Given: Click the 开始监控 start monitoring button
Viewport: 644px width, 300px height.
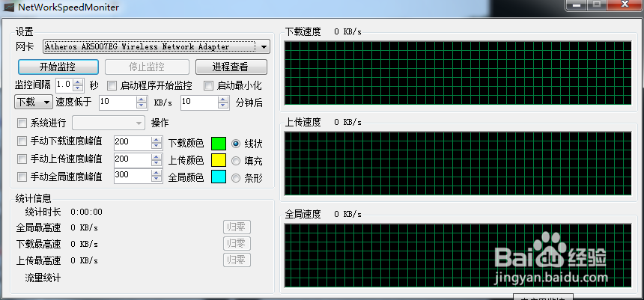Looking at the screenshot, I should (58, 67).
